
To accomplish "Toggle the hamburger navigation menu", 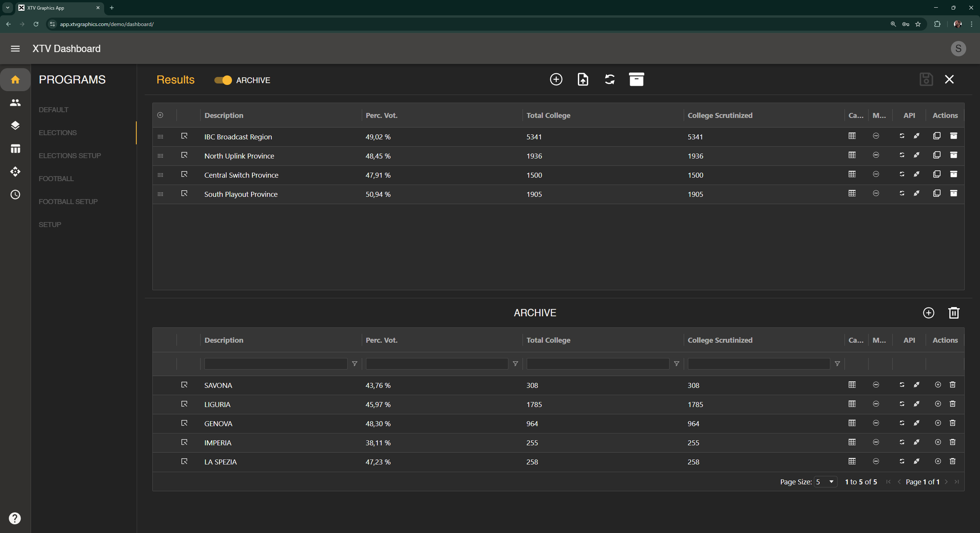I will tap(15, 49).
